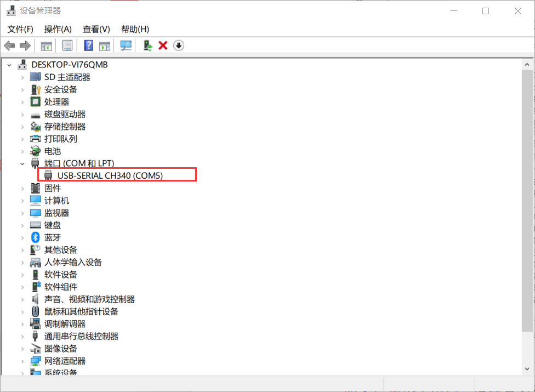Click the Properties toolbar icon
The image size is (535, 392).
coord(67,46)
